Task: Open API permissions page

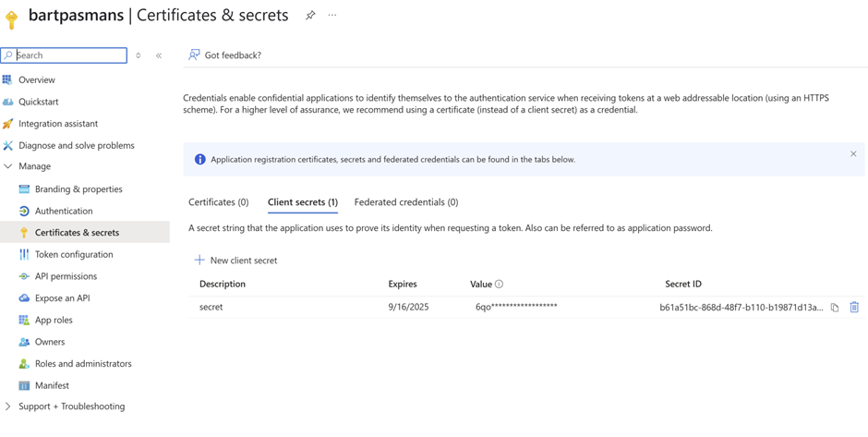Action: [x=57, y=276]
